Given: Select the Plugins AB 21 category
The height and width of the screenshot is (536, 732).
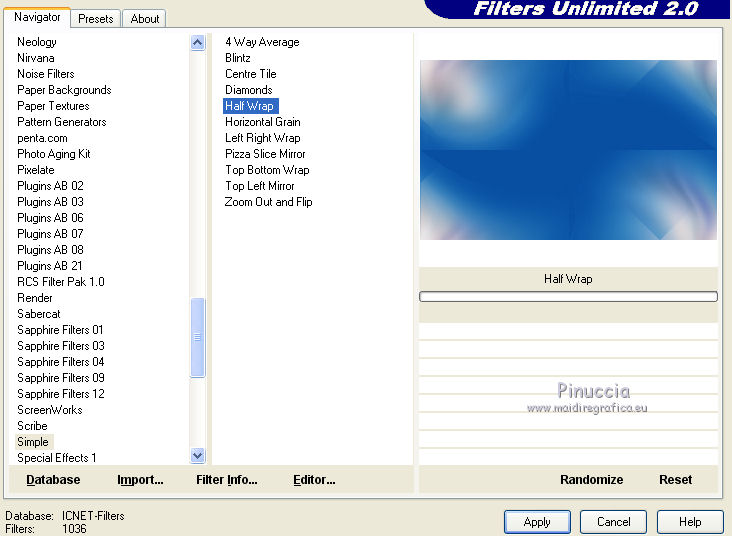Looking at the screenshot, I should coord(50,266).
